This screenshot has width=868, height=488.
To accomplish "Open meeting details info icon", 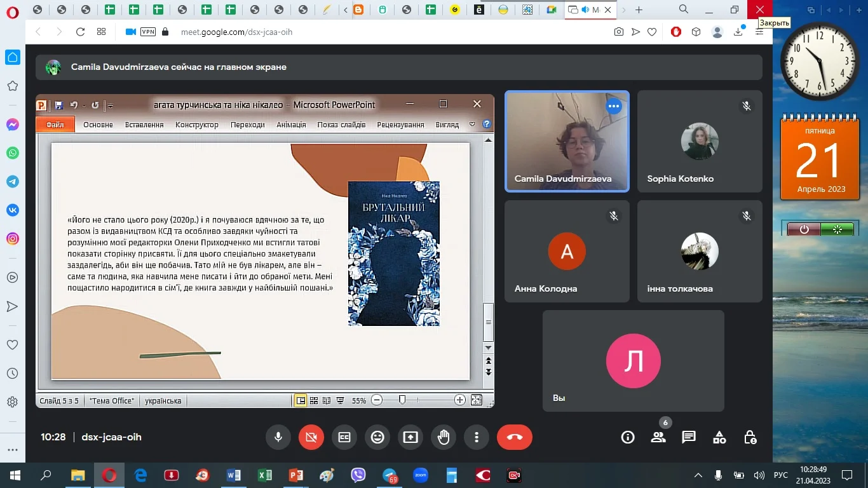I will (628, 437).
